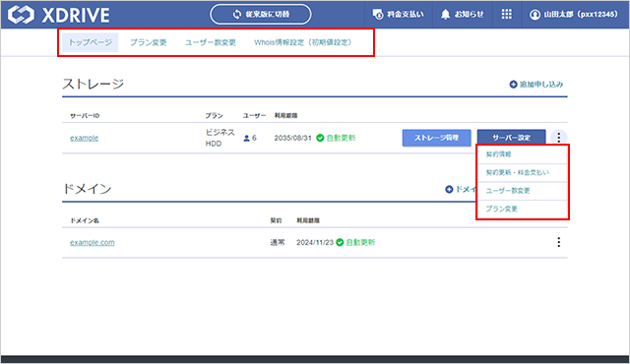This screenshot has width=630, height=364.
Task: Click 追加申し込み in the ストレージ section
Action: pos(536,85)
